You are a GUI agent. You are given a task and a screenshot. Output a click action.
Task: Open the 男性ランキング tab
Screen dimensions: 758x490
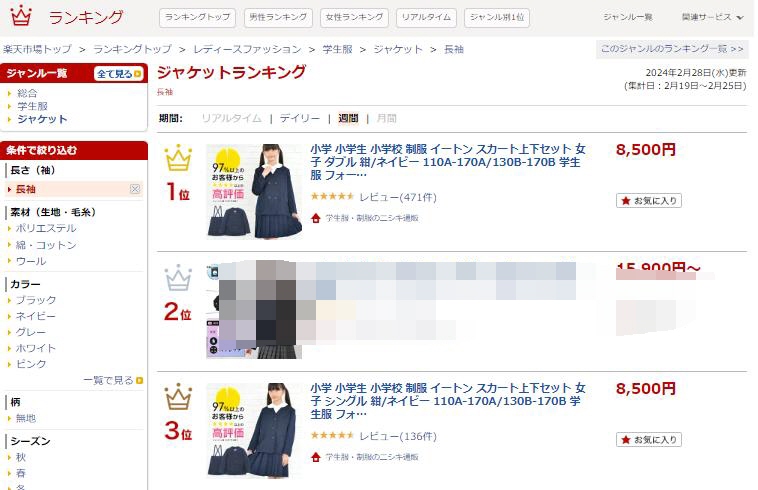[278, 18]
